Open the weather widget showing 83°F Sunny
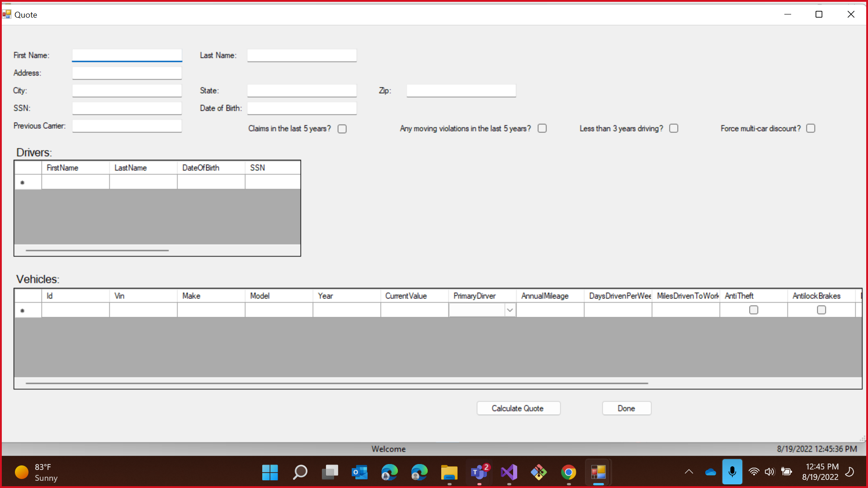Image resolution: width=868 pixels, height=488 pixels. point(37,473)
